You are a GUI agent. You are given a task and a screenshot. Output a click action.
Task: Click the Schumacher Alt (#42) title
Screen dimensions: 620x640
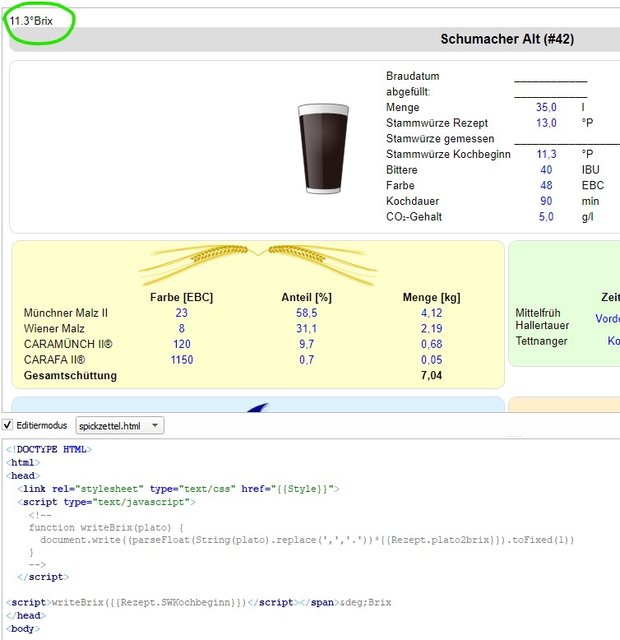point(507,39)
